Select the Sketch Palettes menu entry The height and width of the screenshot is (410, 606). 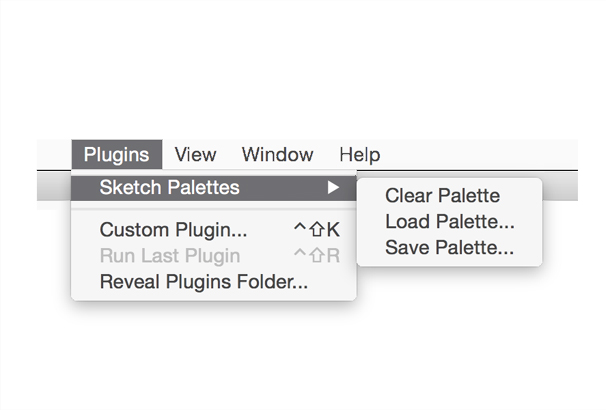tap(170, 187)
